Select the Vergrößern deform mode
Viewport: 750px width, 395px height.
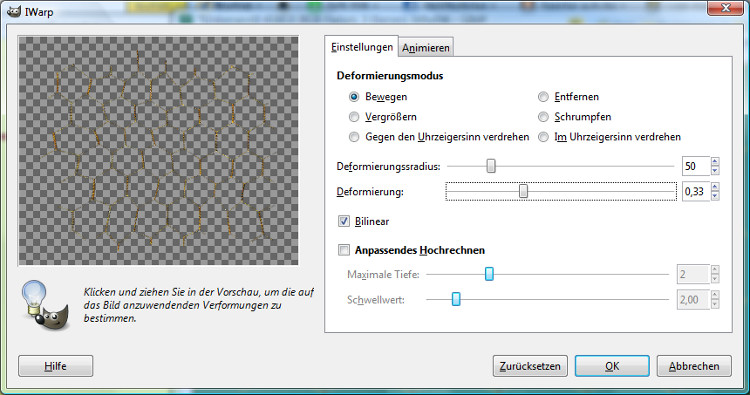[x=353, y=117]
